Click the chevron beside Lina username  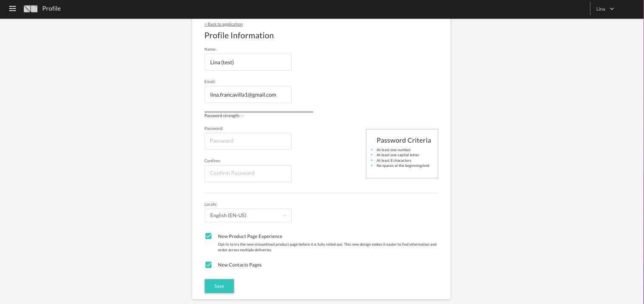pos(612,9)
